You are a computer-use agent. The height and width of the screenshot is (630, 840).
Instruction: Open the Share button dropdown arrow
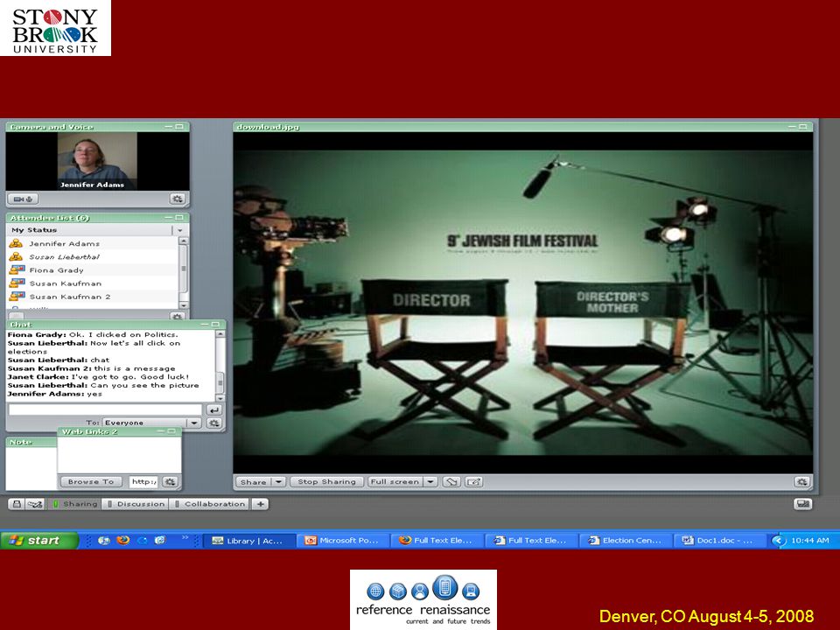pos(278,481)
